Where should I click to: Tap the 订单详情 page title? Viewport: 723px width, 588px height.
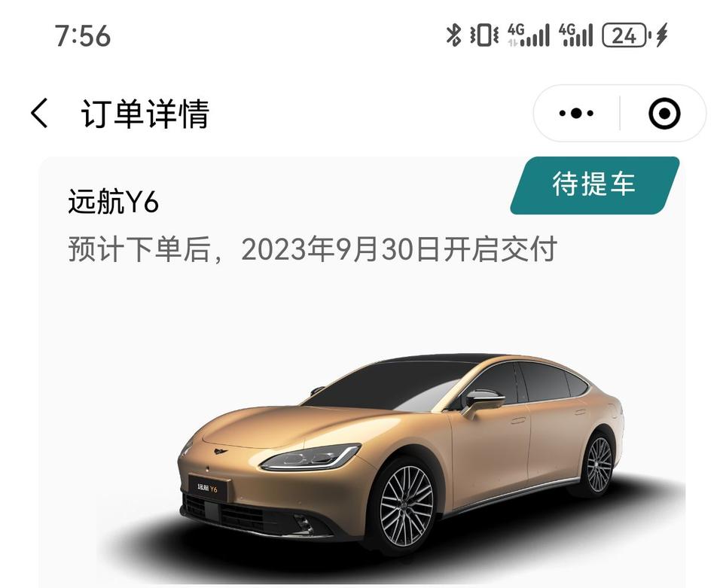(145, 114)
